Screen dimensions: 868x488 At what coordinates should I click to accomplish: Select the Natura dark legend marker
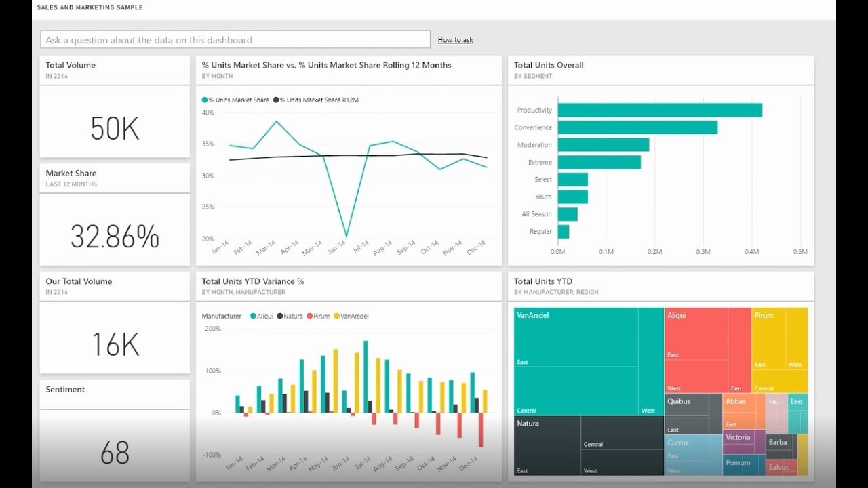[x=279, y=317]
